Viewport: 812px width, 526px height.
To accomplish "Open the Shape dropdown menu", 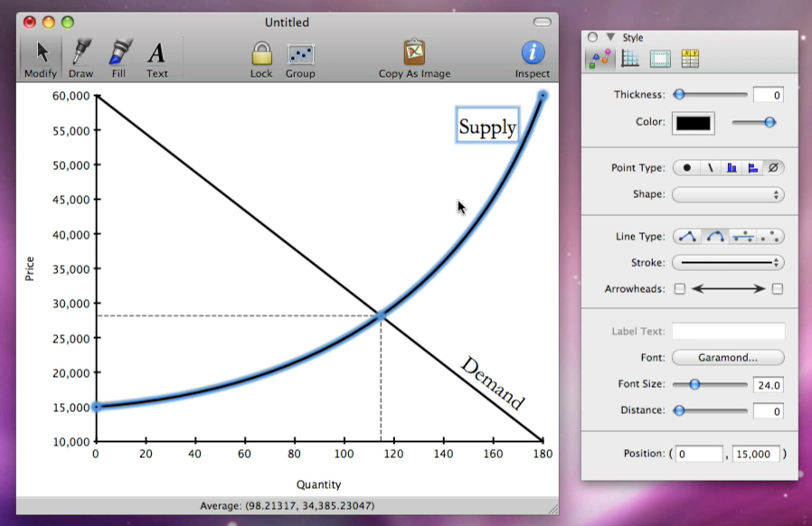I will point(728,194).
